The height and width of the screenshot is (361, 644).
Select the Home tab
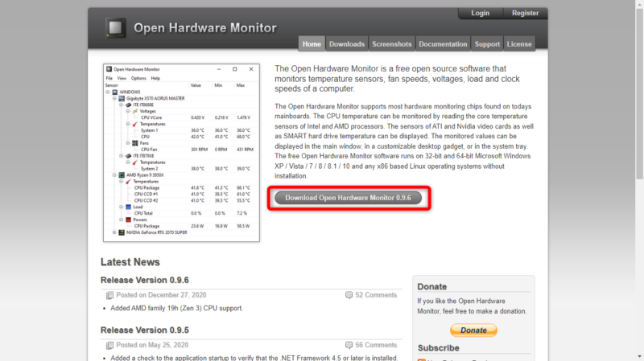pos(312,44)
